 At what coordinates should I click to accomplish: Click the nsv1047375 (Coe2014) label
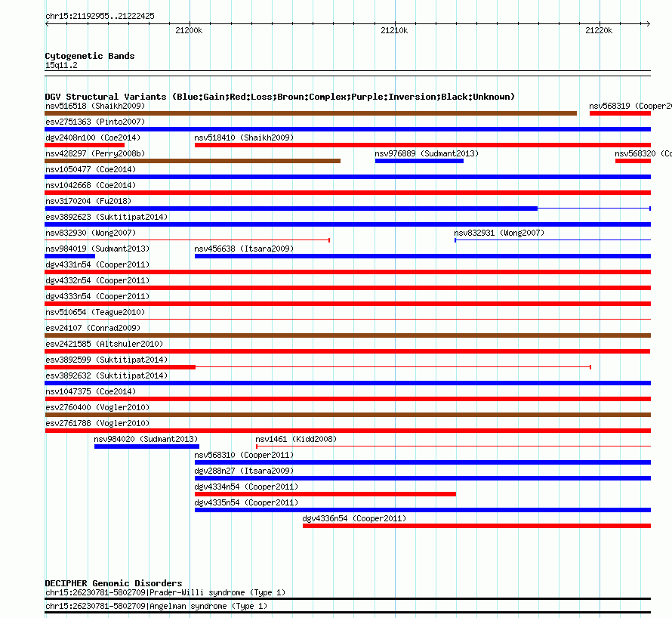[x=91, y=391]
